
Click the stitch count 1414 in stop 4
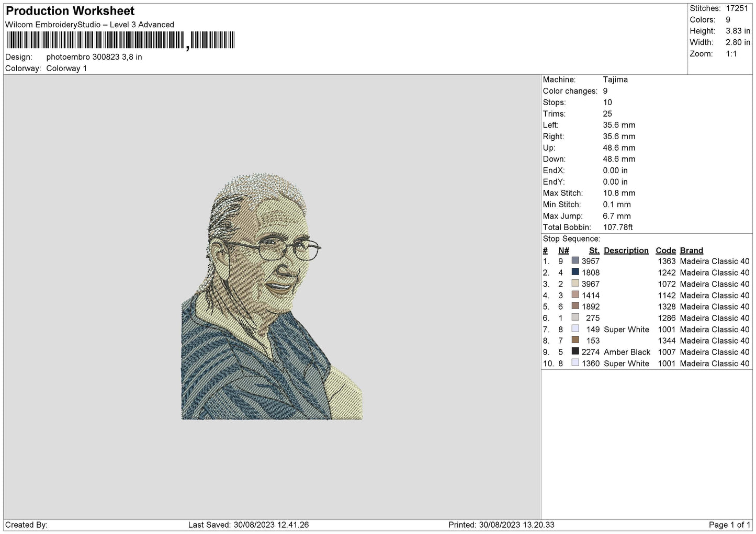click(x=591, y=296)
